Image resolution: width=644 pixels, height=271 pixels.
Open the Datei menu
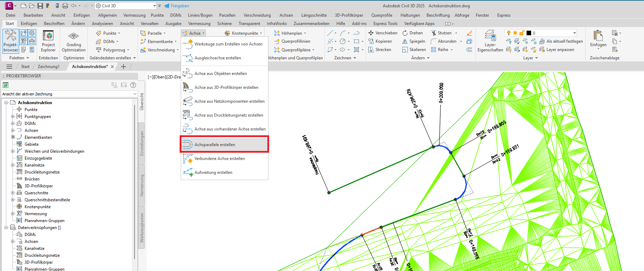10,15
